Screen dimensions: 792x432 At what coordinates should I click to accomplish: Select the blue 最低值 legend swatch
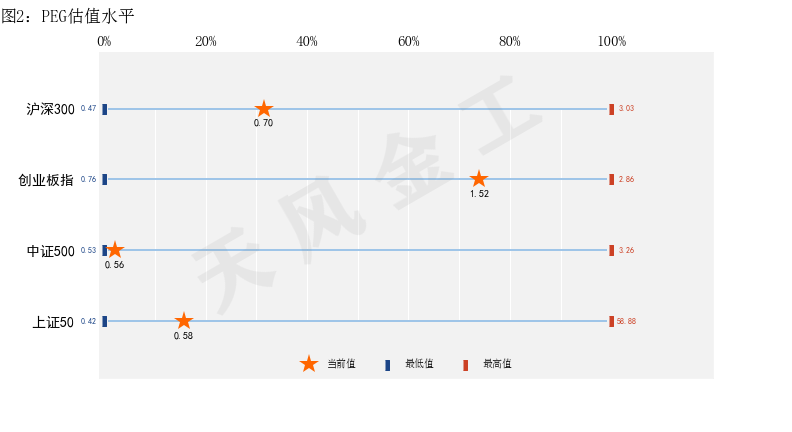coord(387,365)
